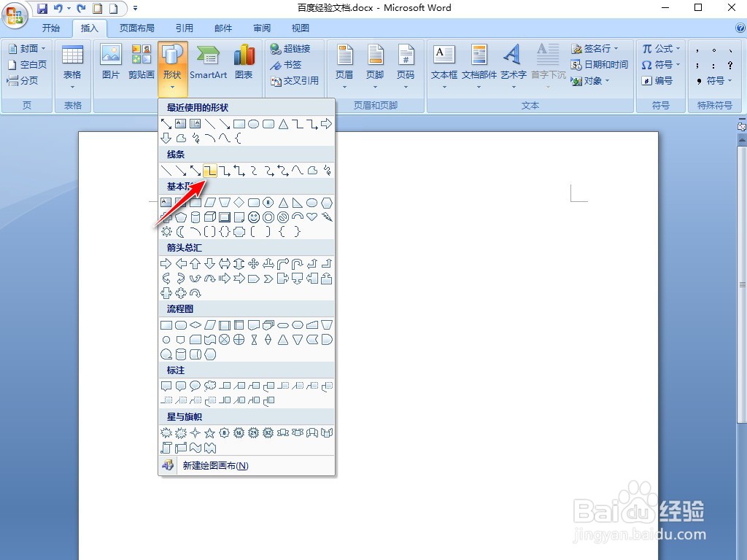This screenshot has height=560, width=747.
Task: Switch to the 开始 tab
Action: pos(51,28)
